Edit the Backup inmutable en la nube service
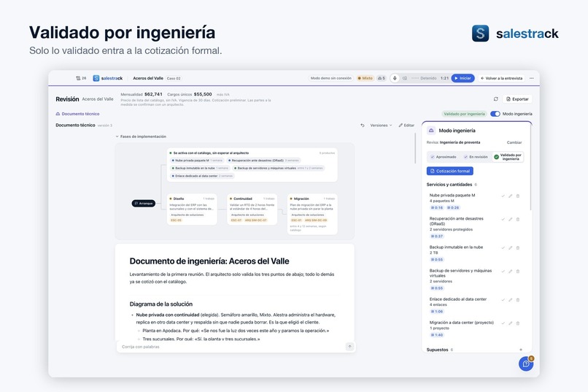Screen dimensions: 588x392 click(511, 248)
